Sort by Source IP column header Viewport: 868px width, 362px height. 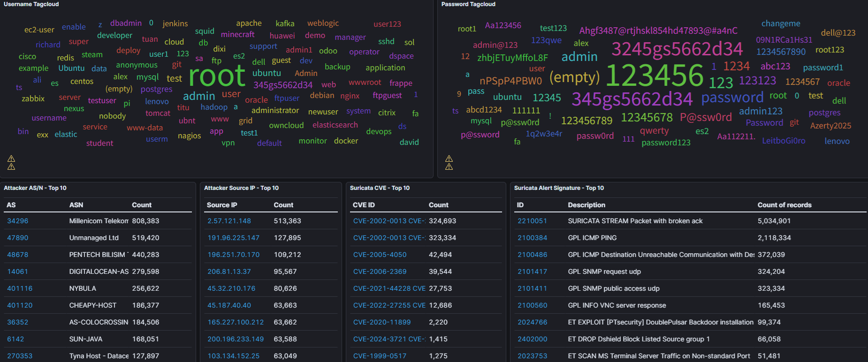tap(221, 205)
